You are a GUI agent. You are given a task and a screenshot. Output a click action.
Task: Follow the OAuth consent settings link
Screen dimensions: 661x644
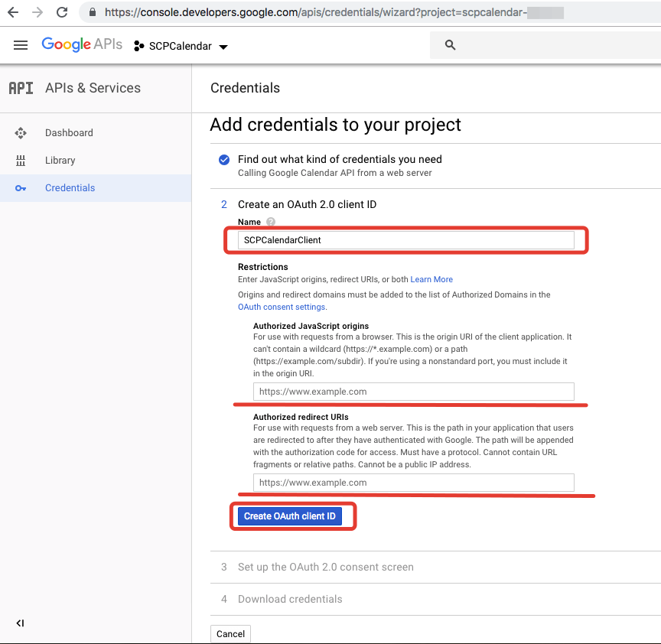click(x=282, y=307)
